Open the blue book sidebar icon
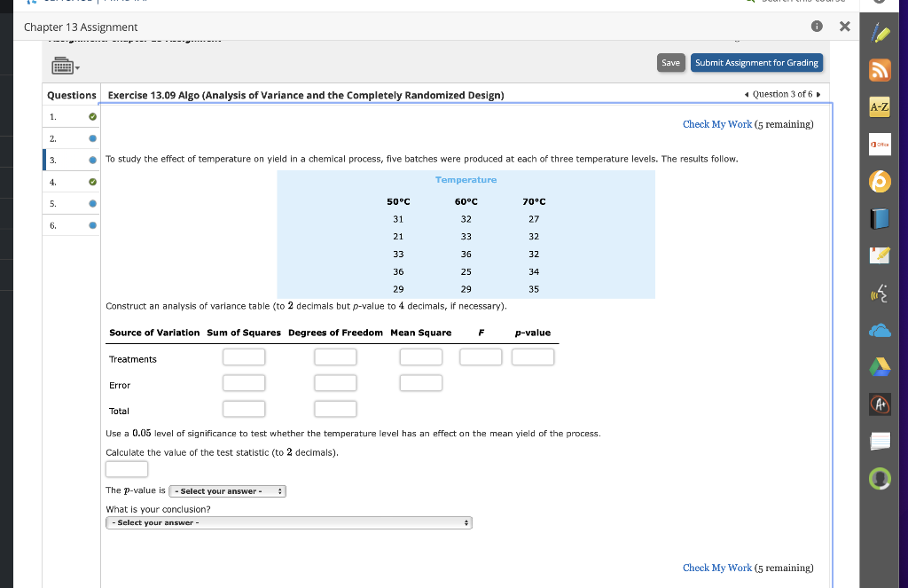908x588 pixels. tap(880, 218)
